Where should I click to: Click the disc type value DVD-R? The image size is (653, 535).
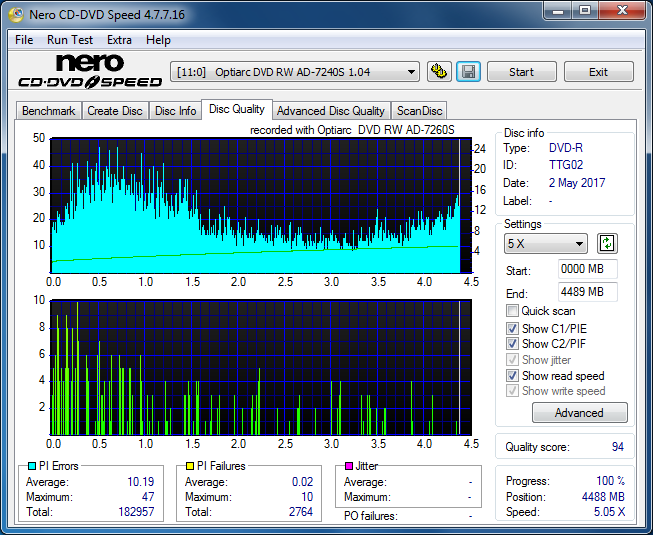(x=566, y=148)
